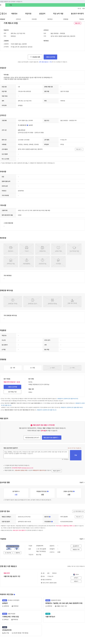This screenshot has width=85, height=644.
Task: Click 고용24 입사지원 under 접수 마감일
Action: 12,387
